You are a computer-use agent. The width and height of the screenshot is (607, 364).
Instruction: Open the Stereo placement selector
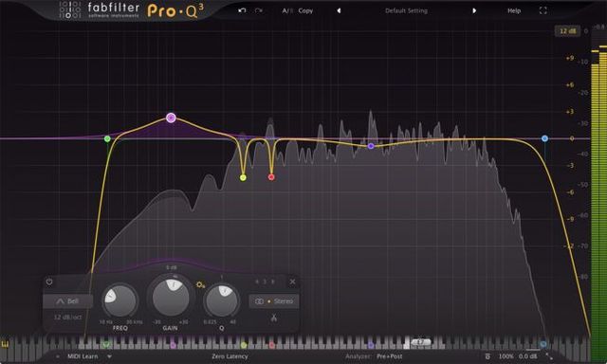(x=274, y=300)
